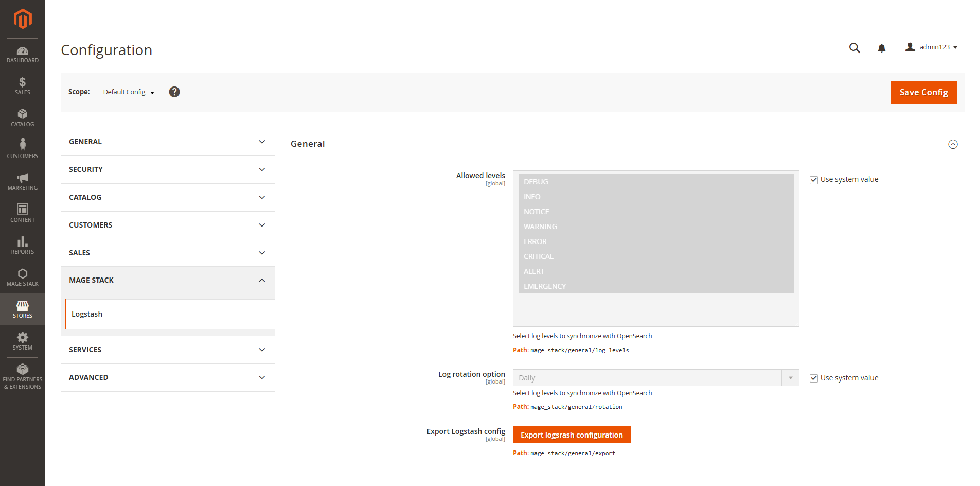
Task: Collapse the Mage Stack configuration section
Action: point(168,280)
